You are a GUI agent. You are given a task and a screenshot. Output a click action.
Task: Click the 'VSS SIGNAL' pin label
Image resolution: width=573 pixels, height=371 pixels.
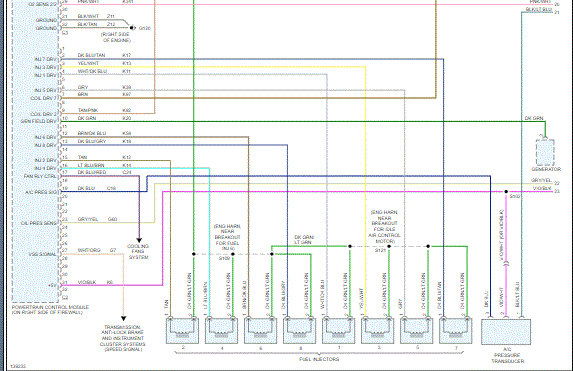pos(43,254)
